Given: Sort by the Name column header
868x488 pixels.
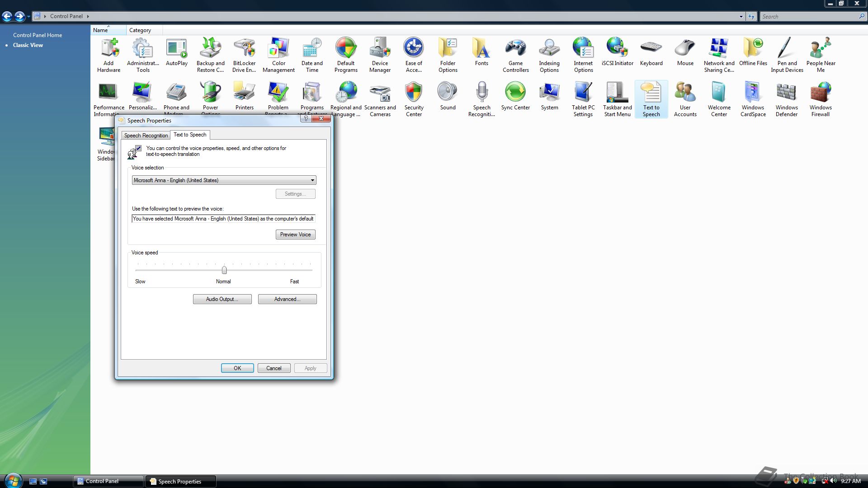Looking at the screenshot, I should click(108, 30).
